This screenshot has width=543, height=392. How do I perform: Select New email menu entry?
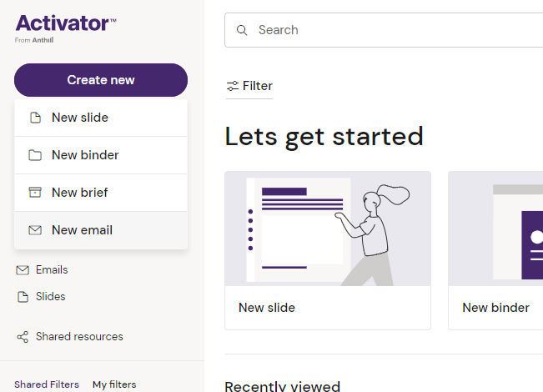(x=82, y=230)
